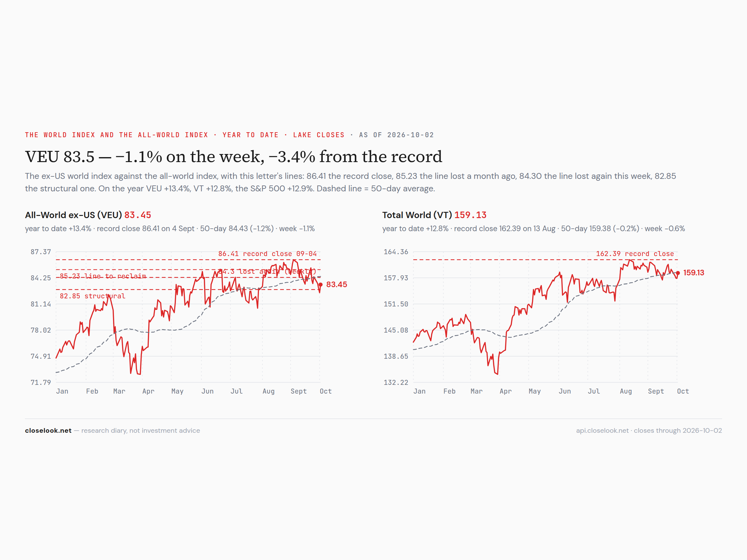
Task: Click the Sept tick on the VEU axis
Action: [x=298, y=391]
